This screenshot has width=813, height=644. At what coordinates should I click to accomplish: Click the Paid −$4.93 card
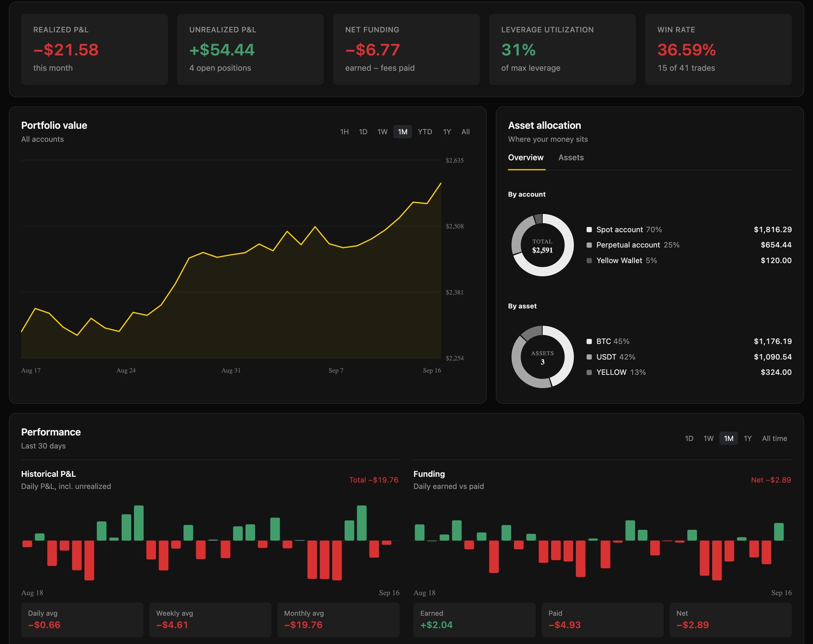[603, 620]
